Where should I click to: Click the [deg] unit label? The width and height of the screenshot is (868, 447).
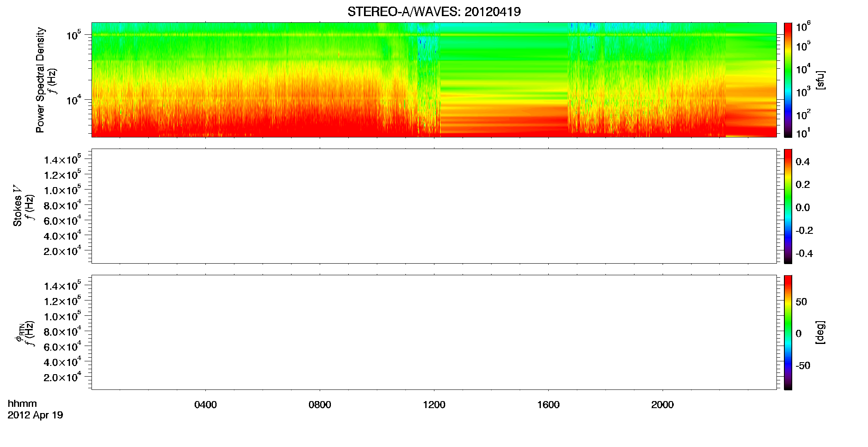click(x=820, y=332)
